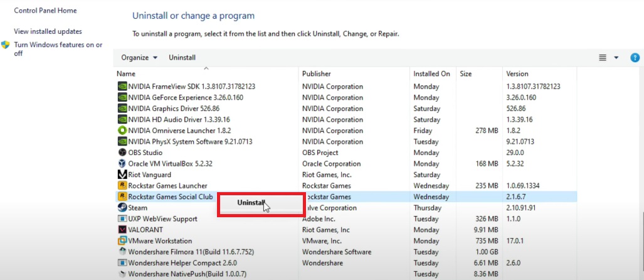Image resolution: width=644 pixels, height=280 pixels.
Task: Click the NVIDIA Graphics Driver 526.86 icon
Action: point(122,109)
